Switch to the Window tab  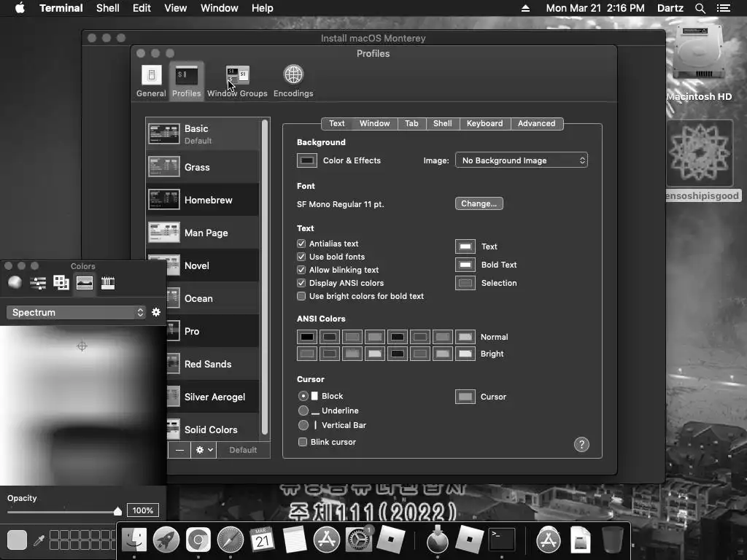click(x=374, y=123)
